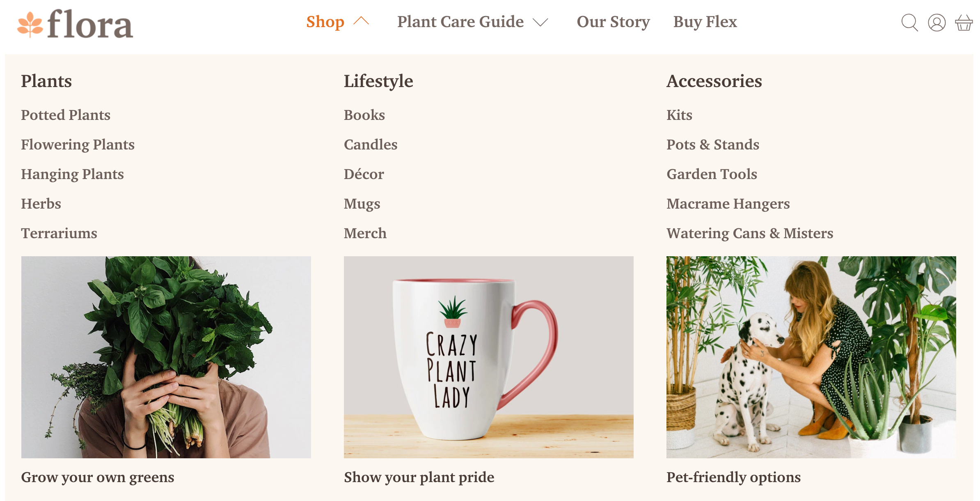Select Macrame Hangers
The height and width of the screenshot is (501, 980).
[728, 204]
